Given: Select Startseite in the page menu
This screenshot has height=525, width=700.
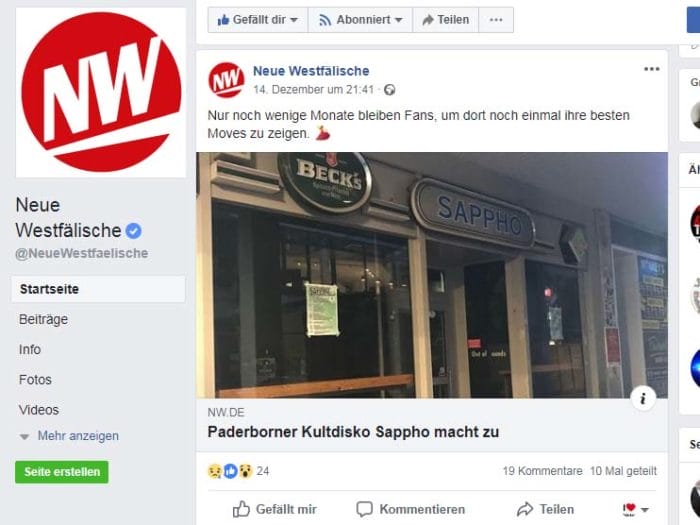Looking at the screenshot, I should [x=98, y=289].
